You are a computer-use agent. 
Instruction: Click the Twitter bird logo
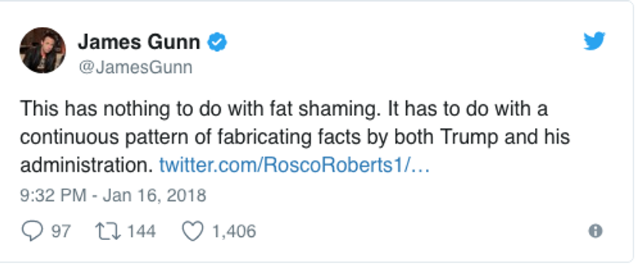[x=595, y=42]
